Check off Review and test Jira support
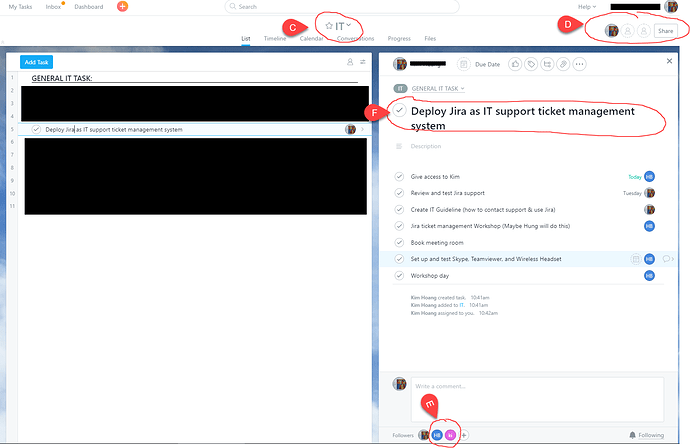This screenshot has width=690, height=448. coord(399,193)
